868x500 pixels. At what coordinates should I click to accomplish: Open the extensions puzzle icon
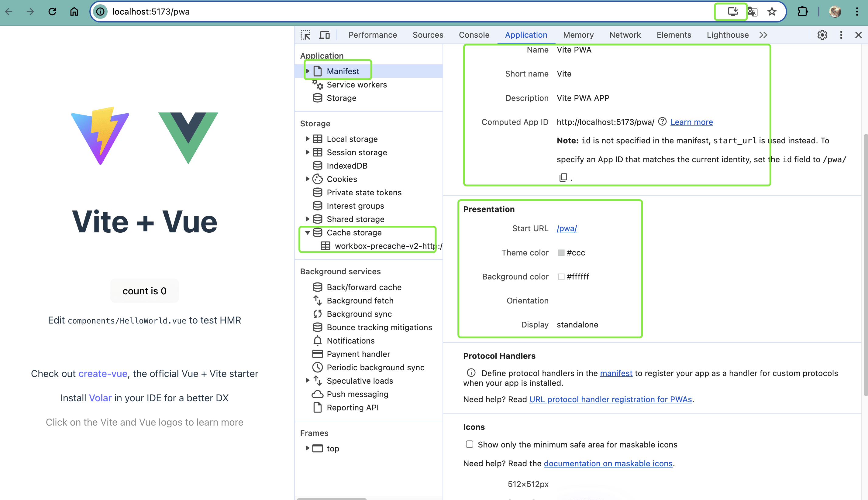(802, 12)
